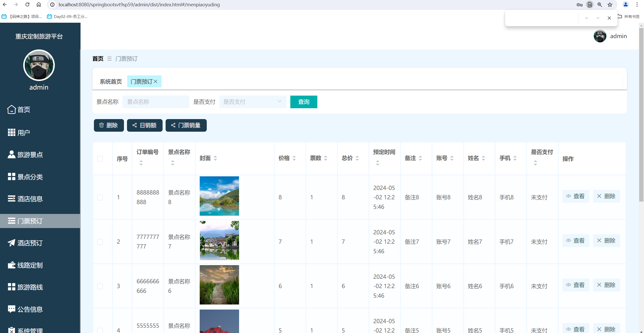644x333 pixels.
Task: Bookmark this page with star icon
Action: coord(610,5)
